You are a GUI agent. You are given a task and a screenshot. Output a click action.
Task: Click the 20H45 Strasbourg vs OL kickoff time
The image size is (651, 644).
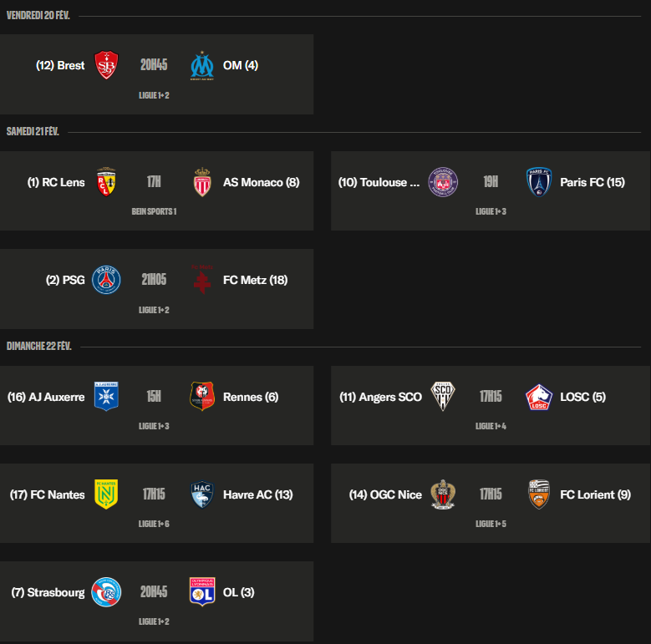tap(154, 592)
